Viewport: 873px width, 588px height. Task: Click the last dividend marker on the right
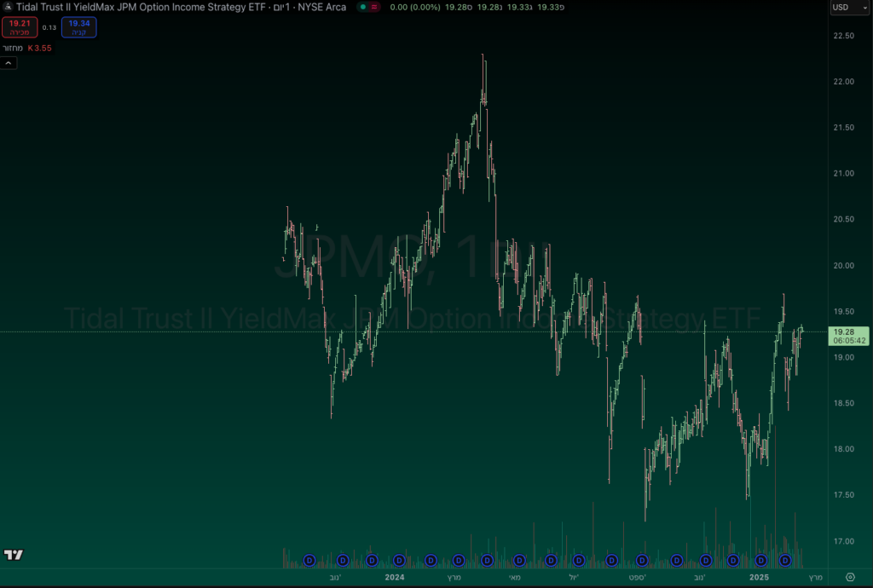784,560
